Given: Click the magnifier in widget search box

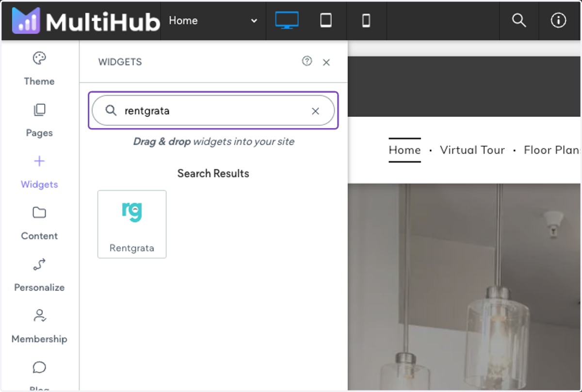Looking at the screenshot, I should click(x=111, y=111).
